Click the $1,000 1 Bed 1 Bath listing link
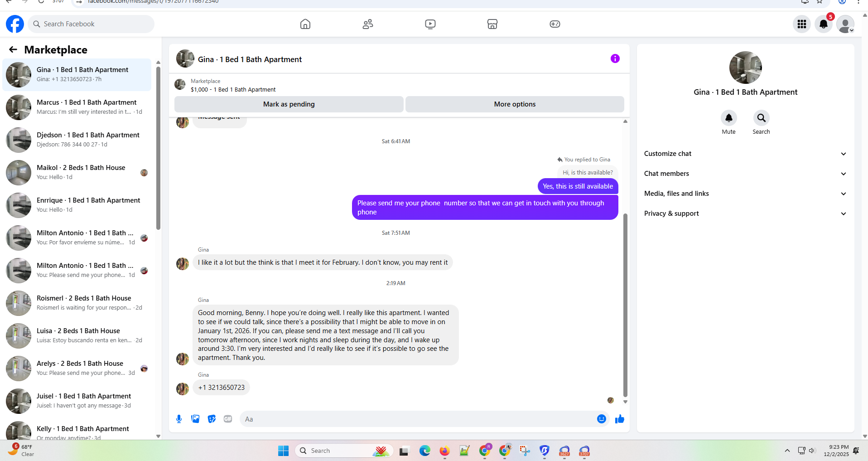 click(233, 90)
